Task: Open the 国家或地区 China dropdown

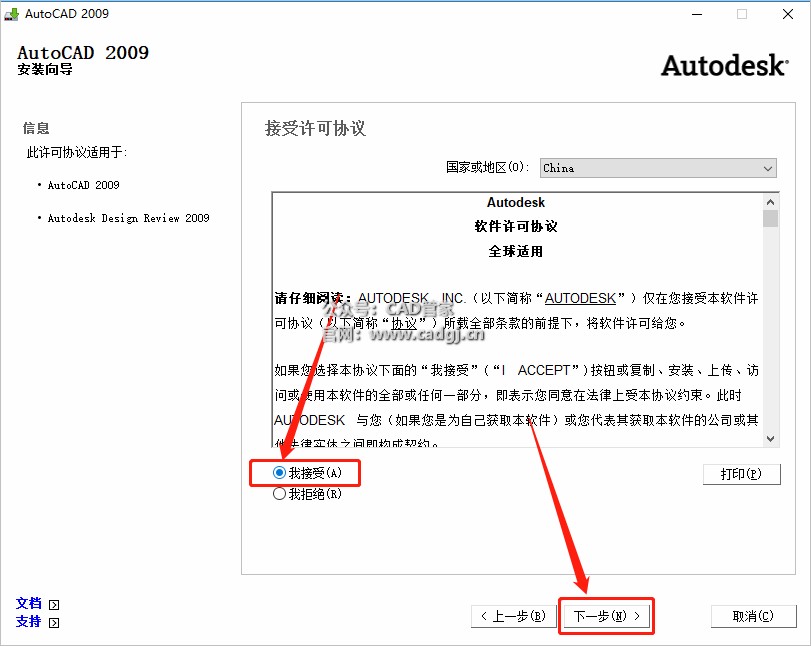Action: 658,168
